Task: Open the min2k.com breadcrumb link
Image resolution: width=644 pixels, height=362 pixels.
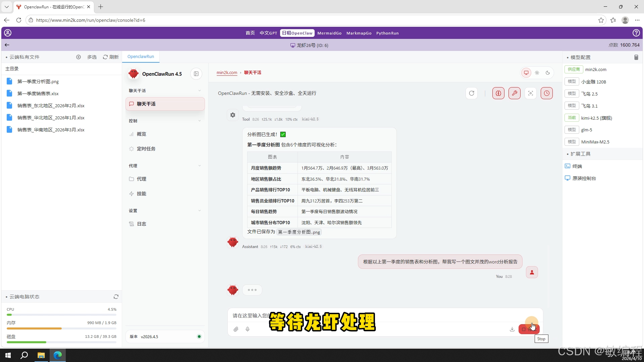Action: coord(227,72)
